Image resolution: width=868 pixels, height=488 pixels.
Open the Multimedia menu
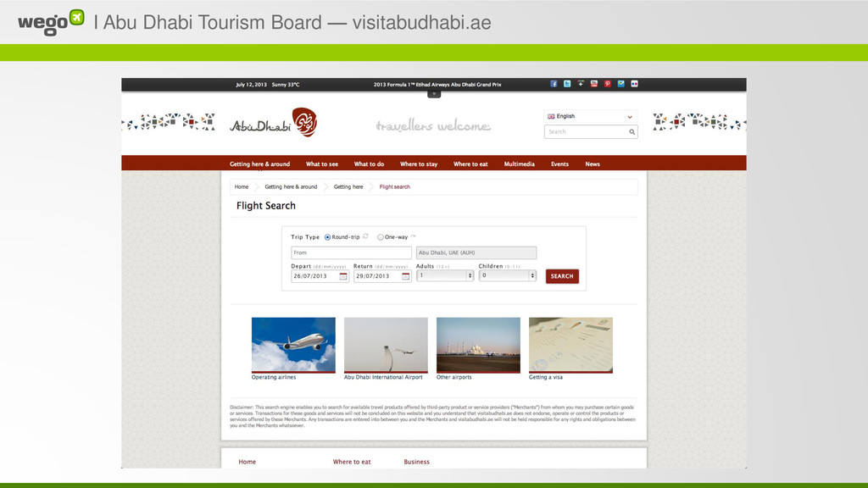click(520, 164)
